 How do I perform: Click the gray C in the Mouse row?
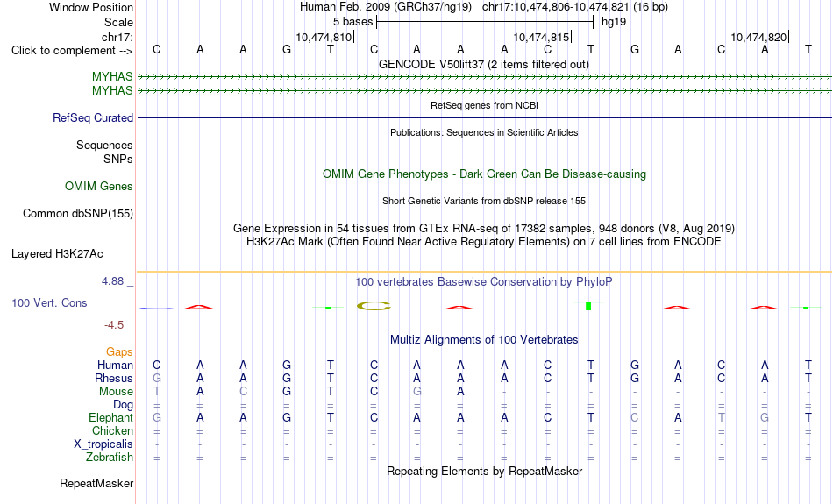pos(243,392)
